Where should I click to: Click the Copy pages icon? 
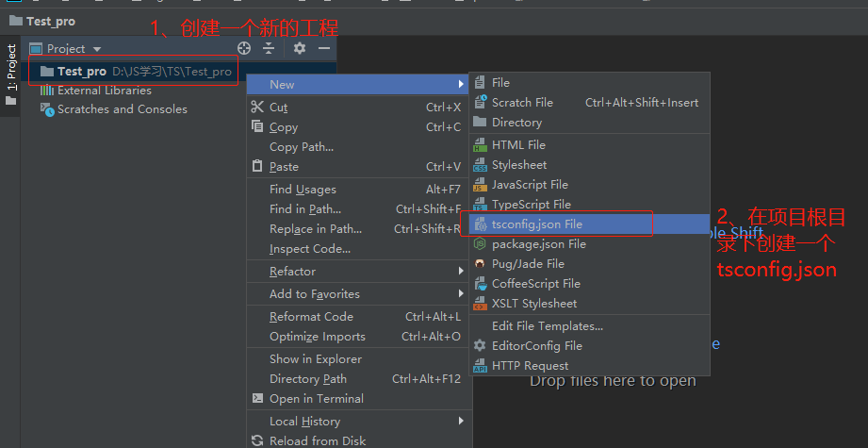tap(257, 126)
